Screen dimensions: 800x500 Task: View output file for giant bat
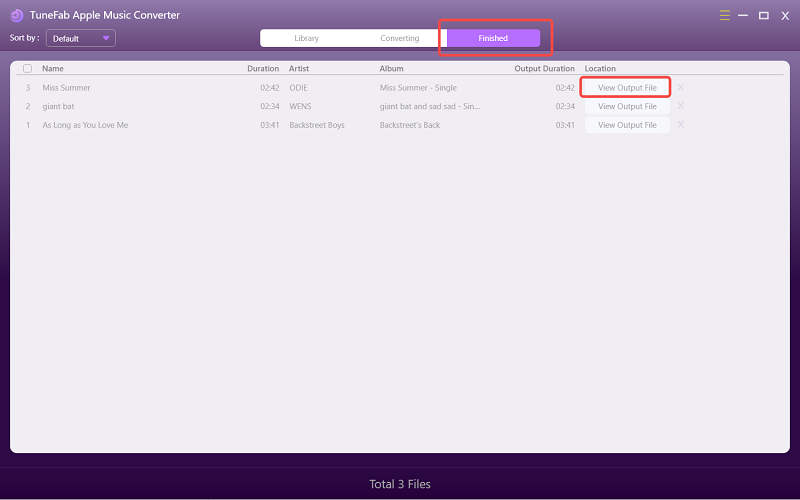point(627,106)
